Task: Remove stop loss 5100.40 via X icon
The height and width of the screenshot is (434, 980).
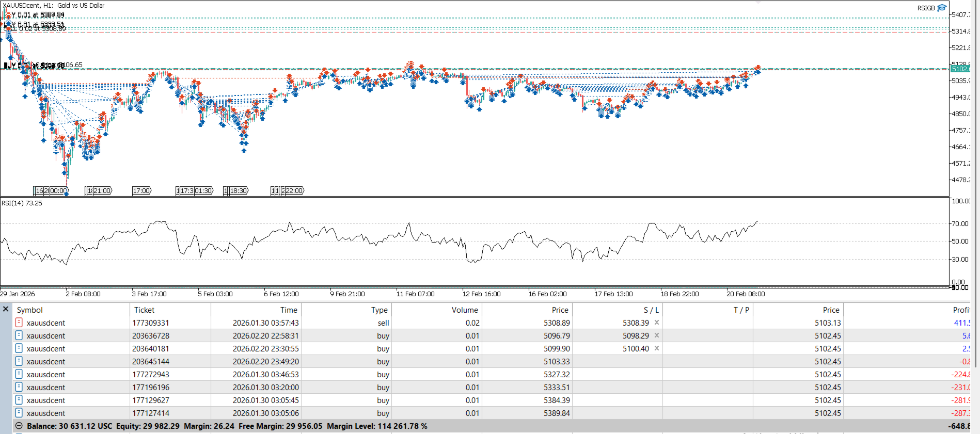Action: pos(657,348)
